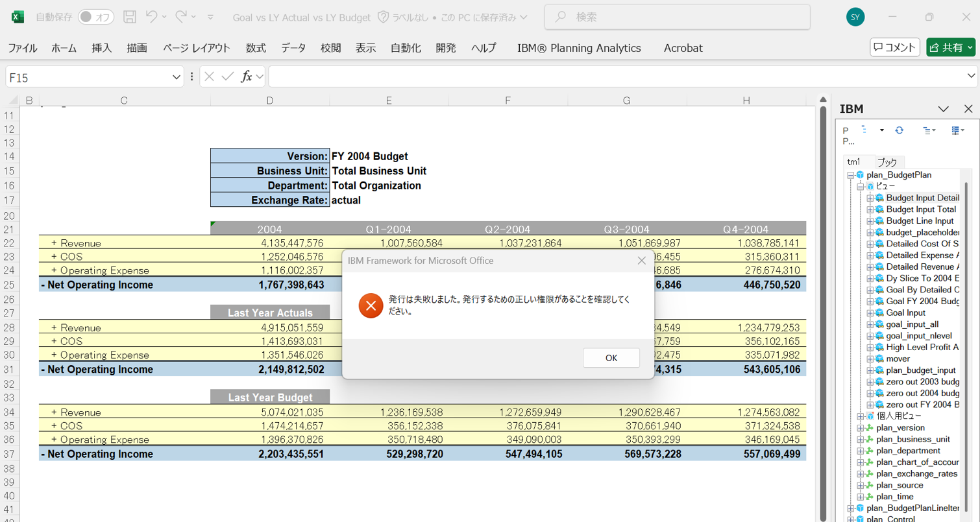Open the Name Box dropdown arrow

177,77
